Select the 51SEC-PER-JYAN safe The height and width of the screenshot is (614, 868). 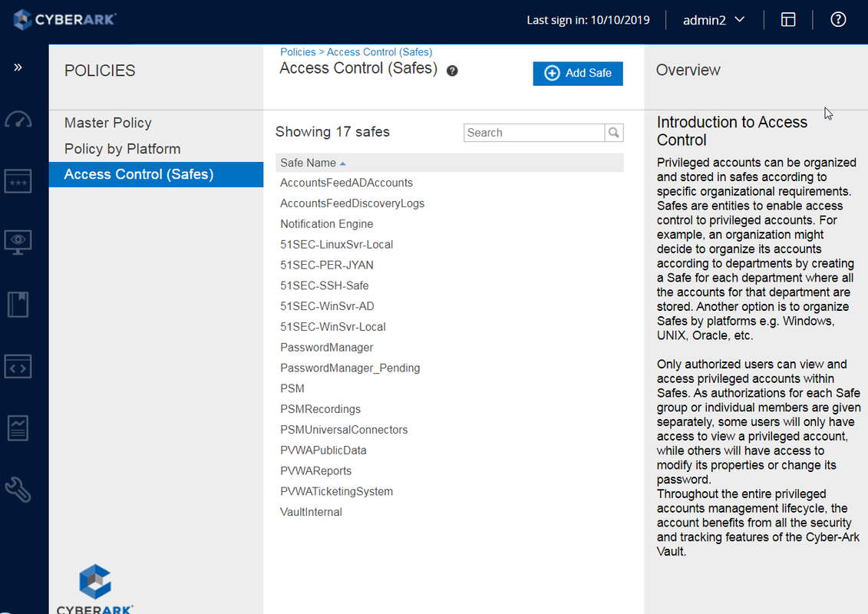pos(327,266)
